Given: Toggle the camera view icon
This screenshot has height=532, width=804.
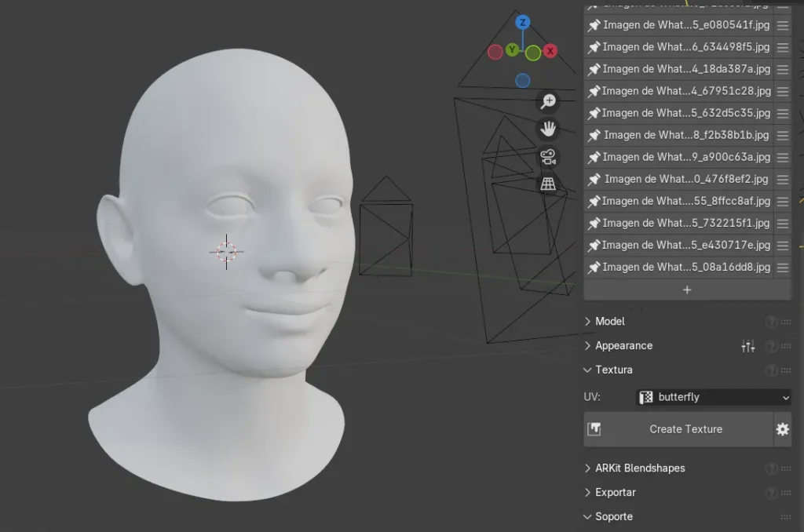Looking at the screenshot, I should tap(548, 156).
